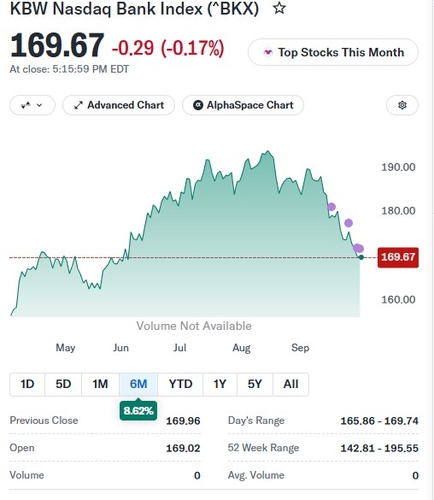Select the 1D time range

point(27,384)
